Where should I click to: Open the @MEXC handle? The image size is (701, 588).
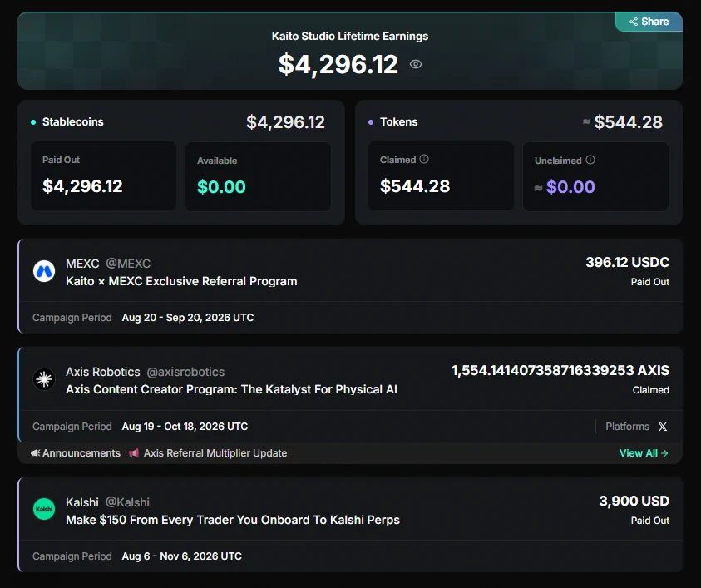point(128,264)
